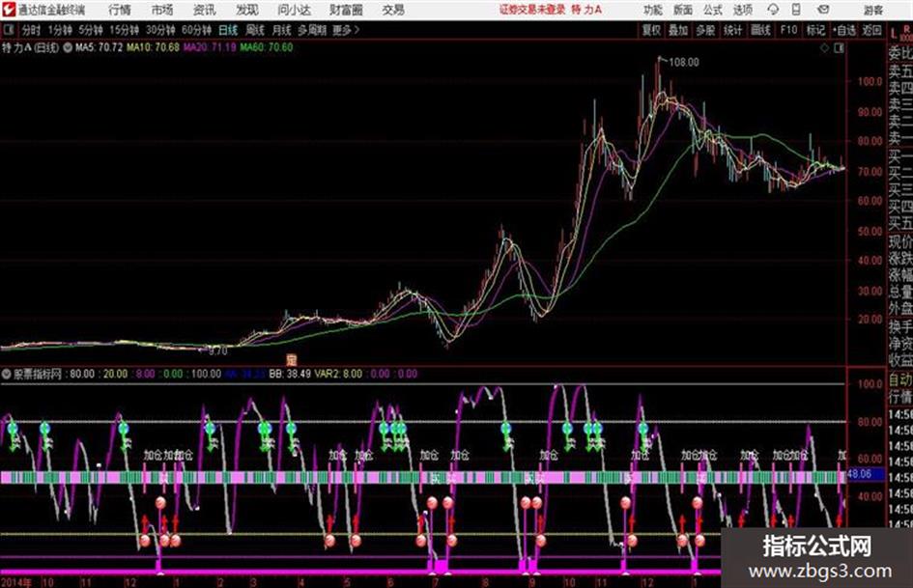Screen dimensions: 913x588
Task: Click the 标记 mark toolbar button
Action: 815,30
